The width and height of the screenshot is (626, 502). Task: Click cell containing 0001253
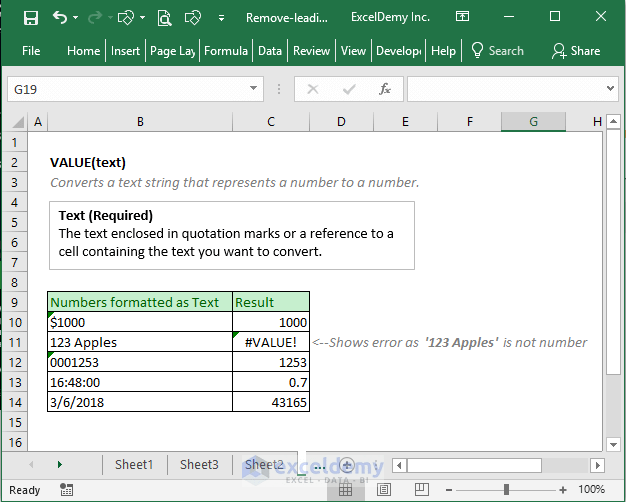coord(140,362)
